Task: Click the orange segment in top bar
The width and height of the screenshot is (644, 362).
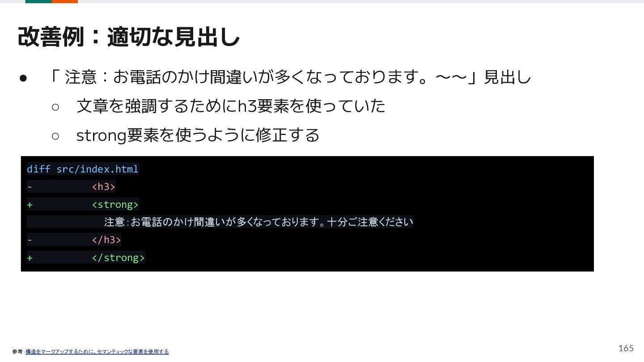Action: [65, 1]
